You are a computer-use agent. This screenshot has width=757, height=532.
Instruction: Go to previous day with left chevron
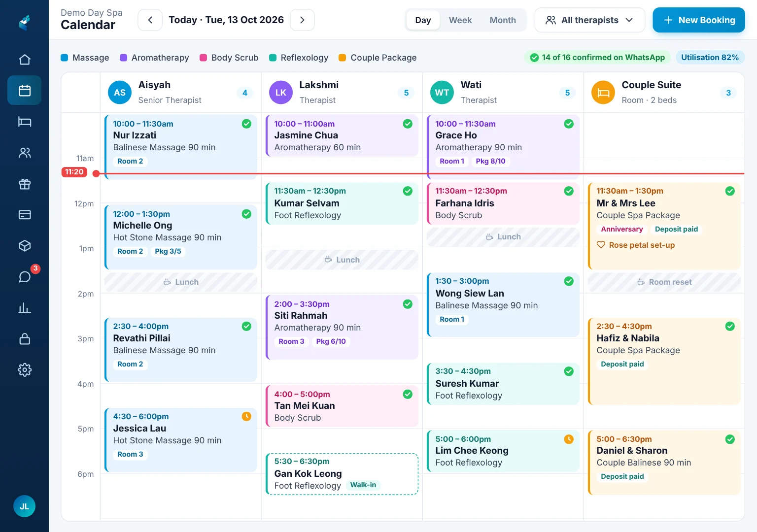(x=150, y=20)
